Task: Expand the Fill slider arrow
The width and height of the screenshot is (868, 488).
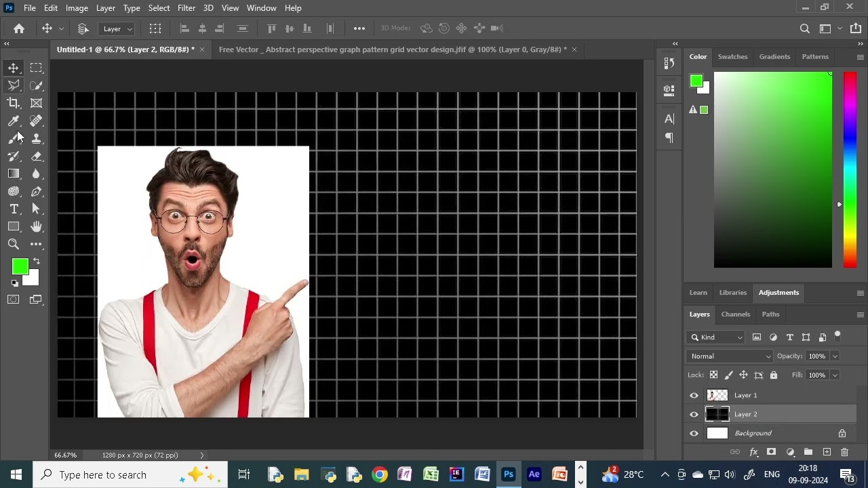Action: tap(835, 375)
